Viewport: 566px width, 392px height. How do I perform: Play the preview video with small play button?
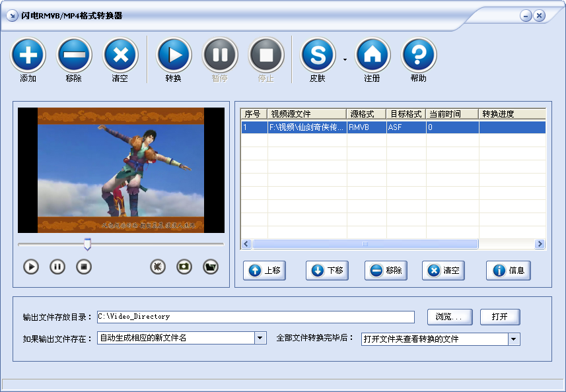(x=31, y=267)
